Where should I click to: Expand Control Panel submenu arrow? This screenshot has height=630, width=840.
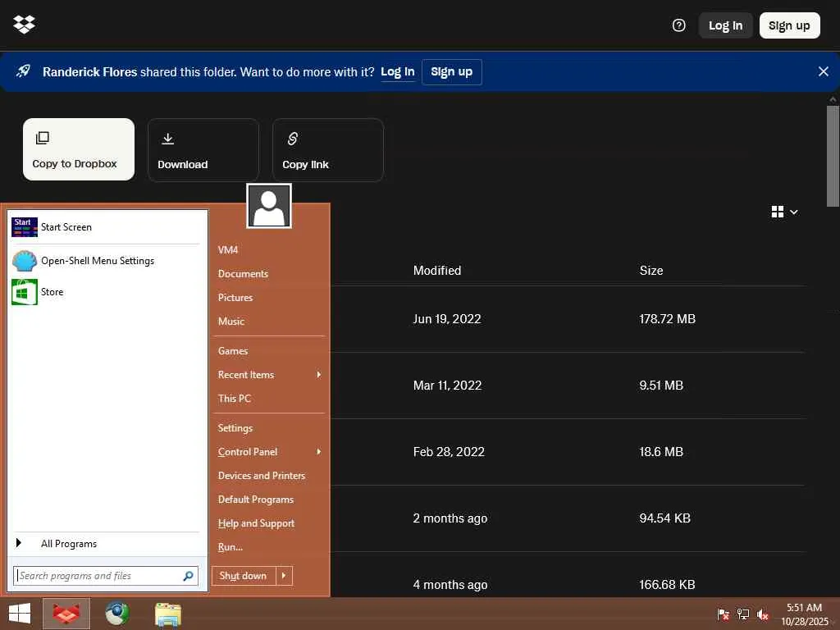[x=319, y=452]
